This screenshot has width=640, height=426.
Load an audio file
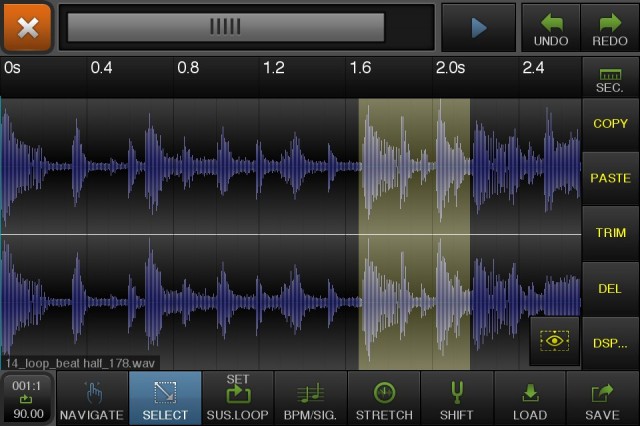tap(530, 398)
